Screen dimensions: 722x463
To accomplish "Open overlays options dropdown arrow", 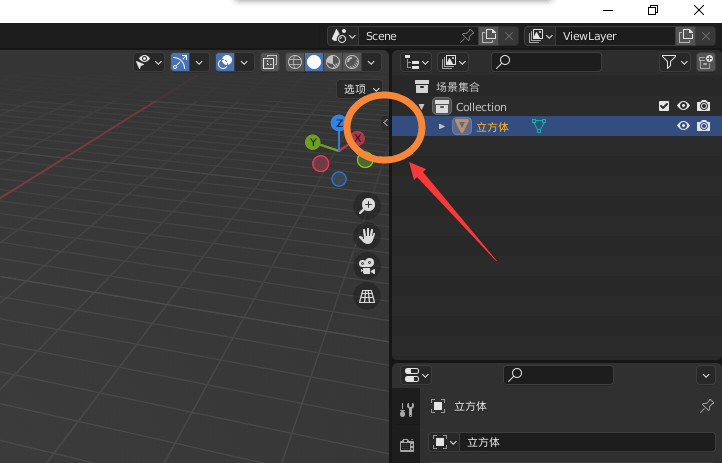I will pyautogui.click(x=244, y=62).
